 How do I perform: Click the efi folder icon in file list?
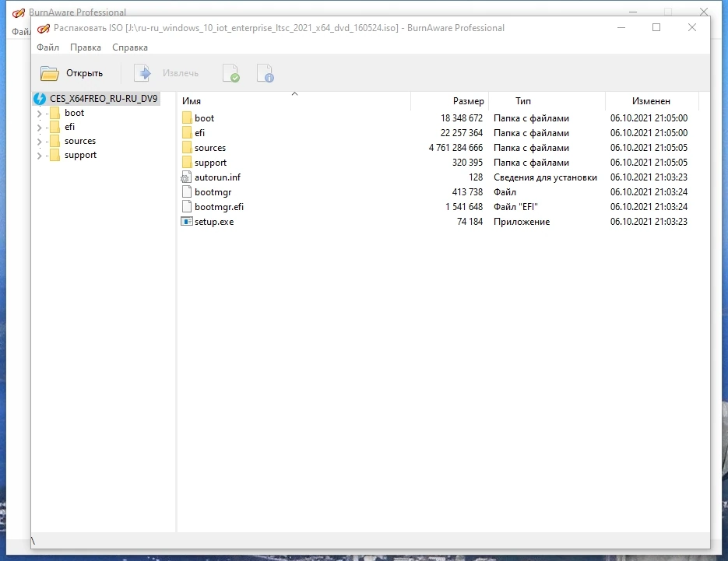(x=187, y=133)
